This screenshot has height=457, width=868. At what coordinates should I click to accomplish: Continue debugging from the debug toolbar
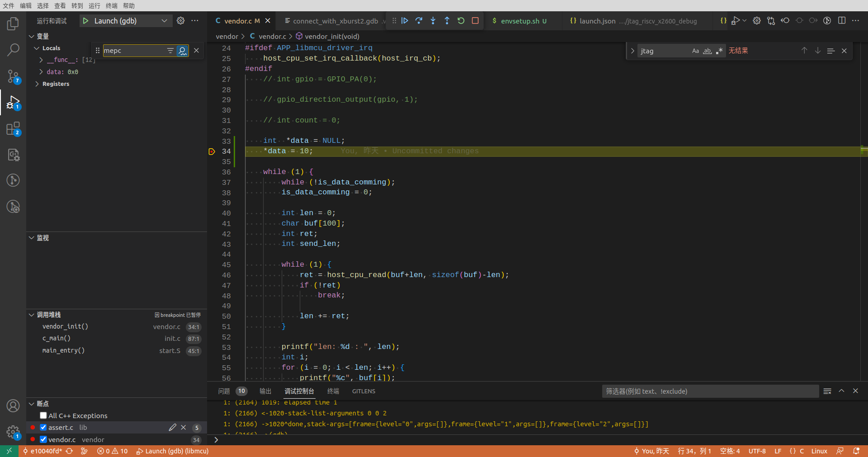point(405,21)
